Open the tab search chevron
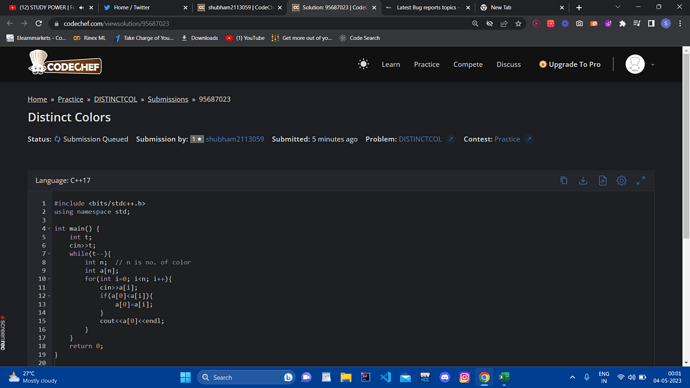Image resolution: width=690 pixels, height=388 pixels. point(617,7)
